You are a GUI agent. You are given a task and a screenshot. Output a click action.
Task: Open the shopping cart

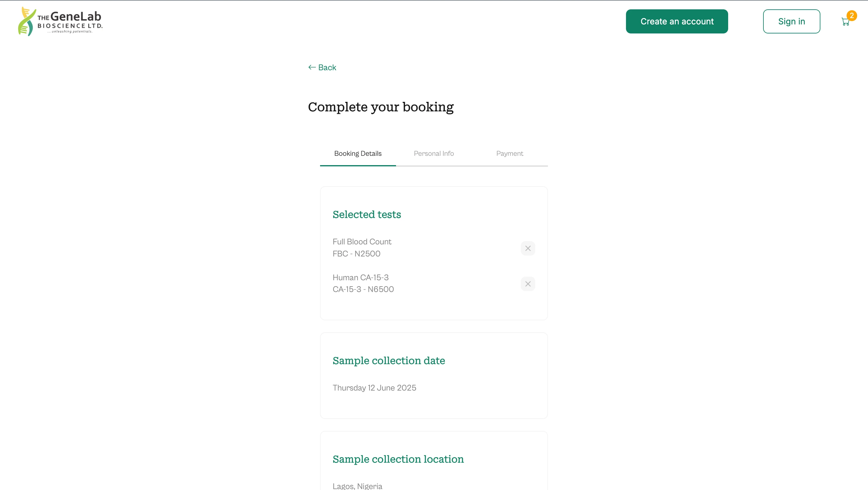click(846, 21)
